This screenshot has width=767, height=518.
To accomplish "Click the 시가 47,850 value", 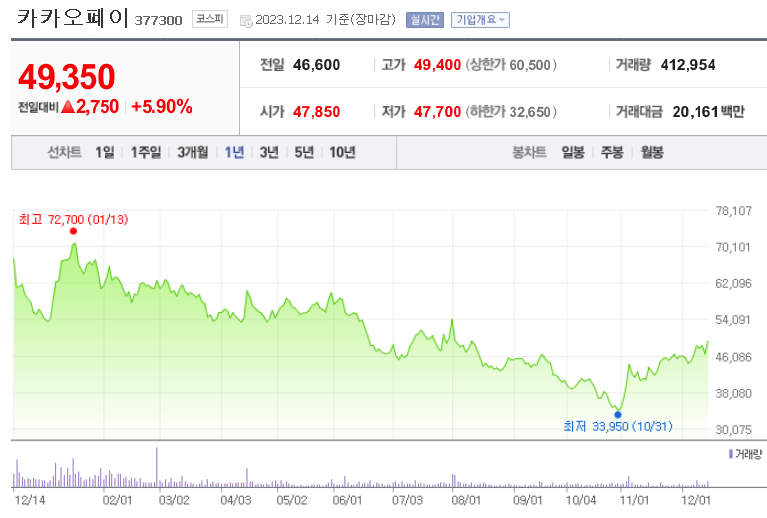I will pos(316,112).
